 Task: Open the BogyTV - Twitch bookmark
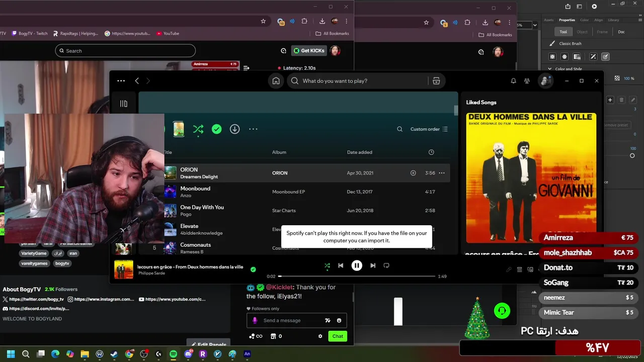pyautogui.click(x=30, y=34)
